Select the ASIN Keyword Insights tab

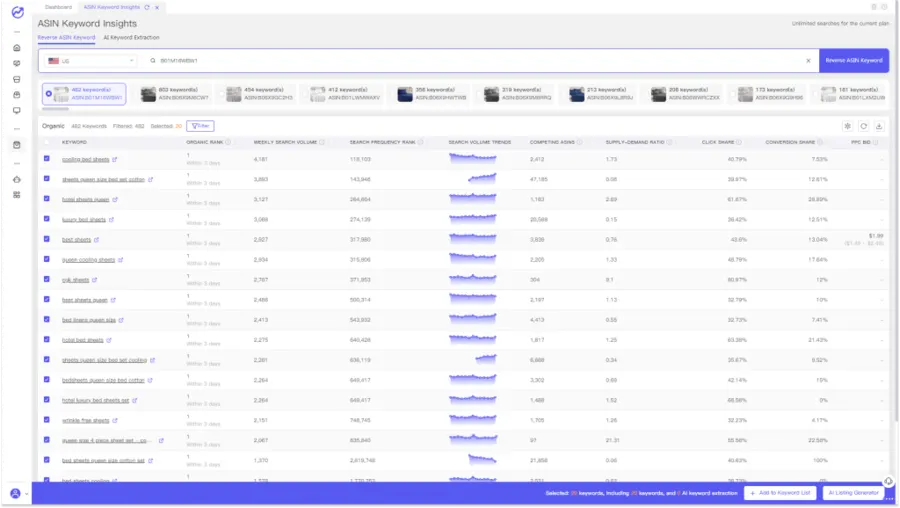(112, 7)
